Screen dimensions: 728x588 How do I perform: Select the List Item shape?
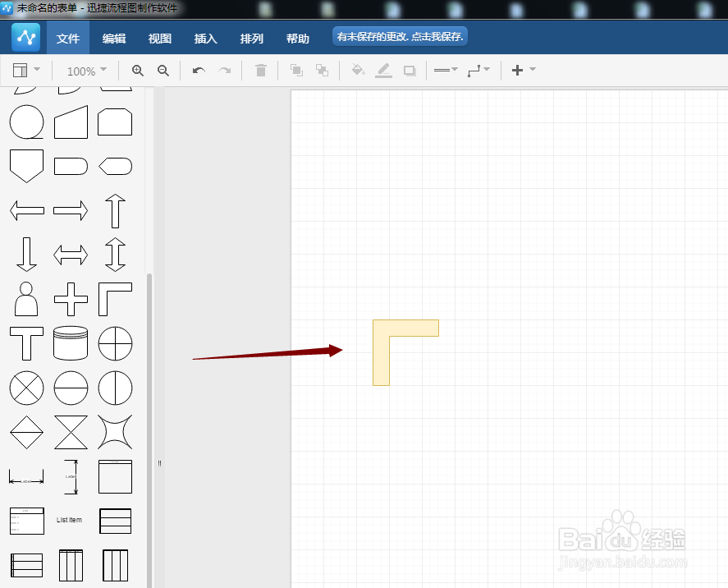(69, 520)
